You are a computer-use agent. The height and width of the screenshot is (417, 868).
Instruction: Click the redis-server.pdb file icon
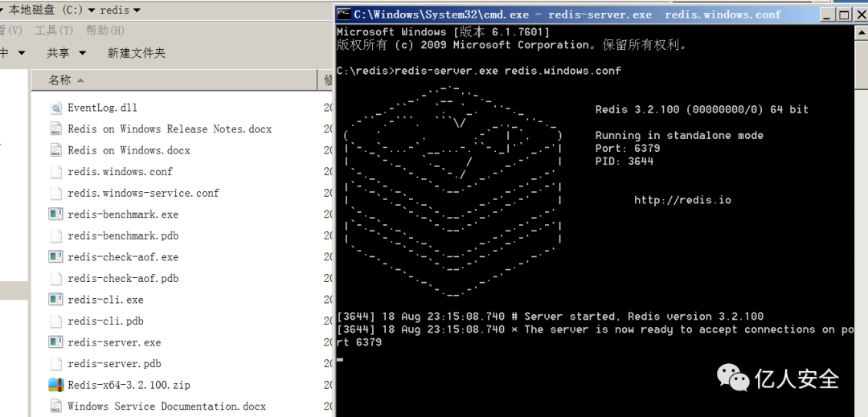click(55, 364)
